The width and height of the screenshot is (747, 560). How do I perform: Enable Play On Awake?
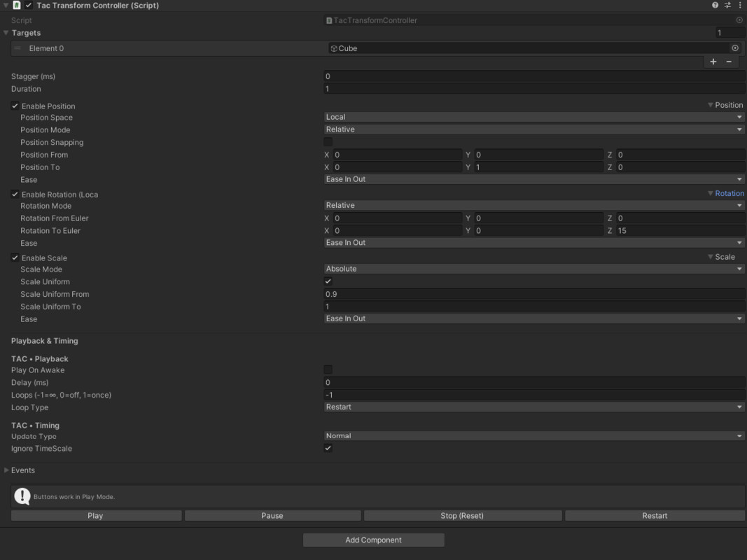(x=328, y=370)
